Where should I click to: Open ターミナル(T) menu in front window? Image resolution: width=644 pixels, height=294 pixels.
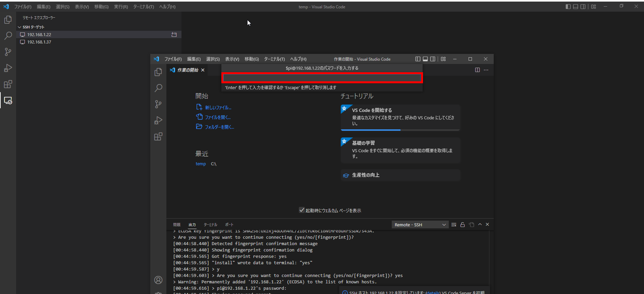tap(274, 59)
